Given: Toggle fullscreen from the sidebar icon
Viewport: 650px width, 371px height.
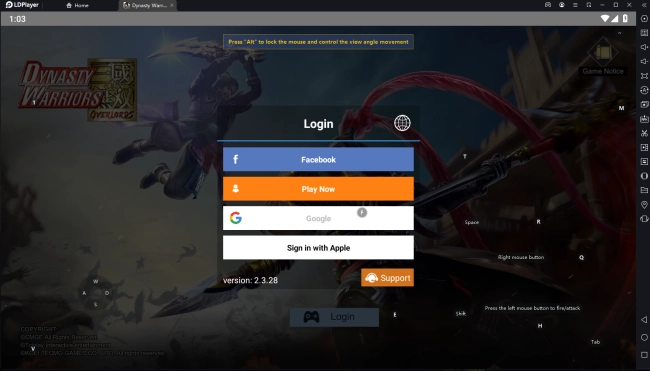Looking at the screenshot, I should tap(644, 76).
